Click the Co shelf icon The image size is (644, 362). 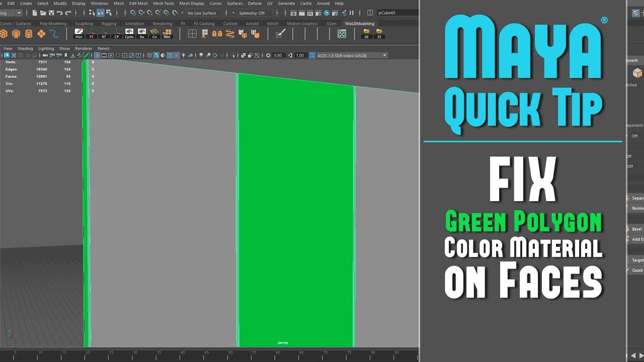pos(154,34)
